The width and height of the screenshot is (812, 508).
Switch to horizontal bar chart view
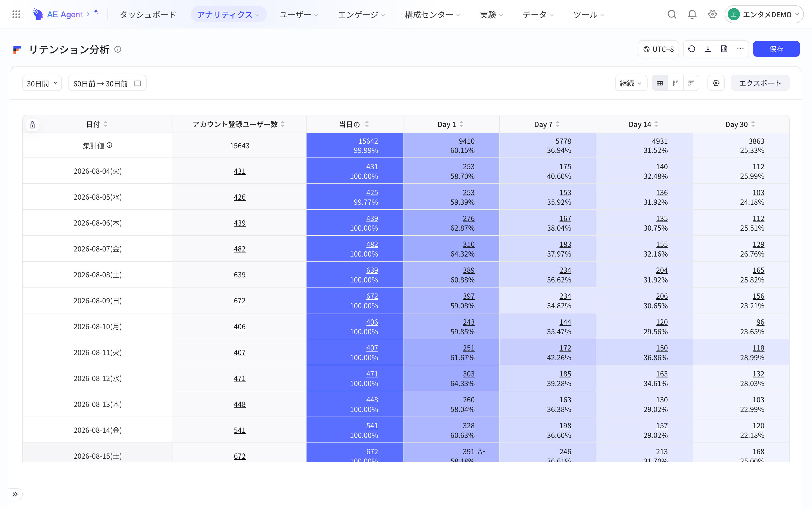click(x=691, y=83)
